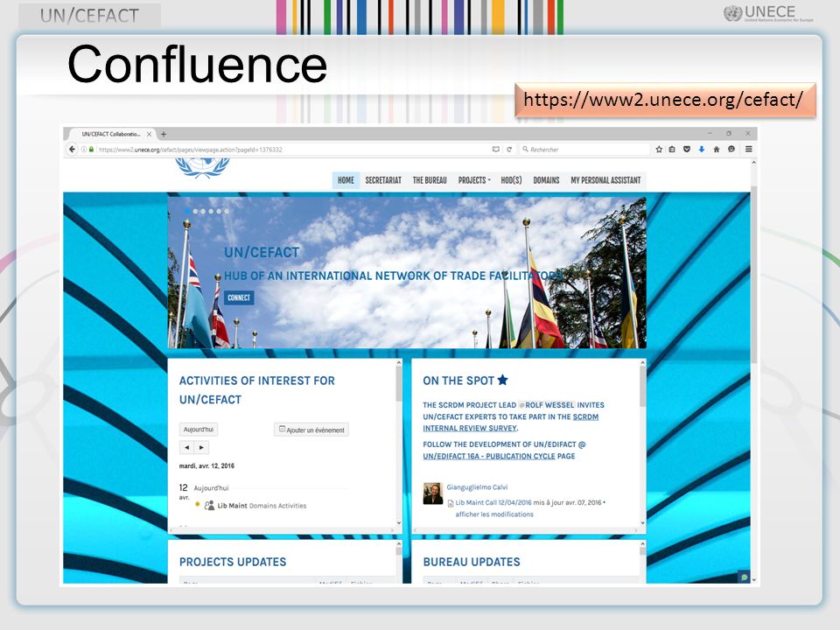The height and width of the screenshot is (630, 840).
Task: Open the HOD(S) menu item
Action: pos(511,180)
